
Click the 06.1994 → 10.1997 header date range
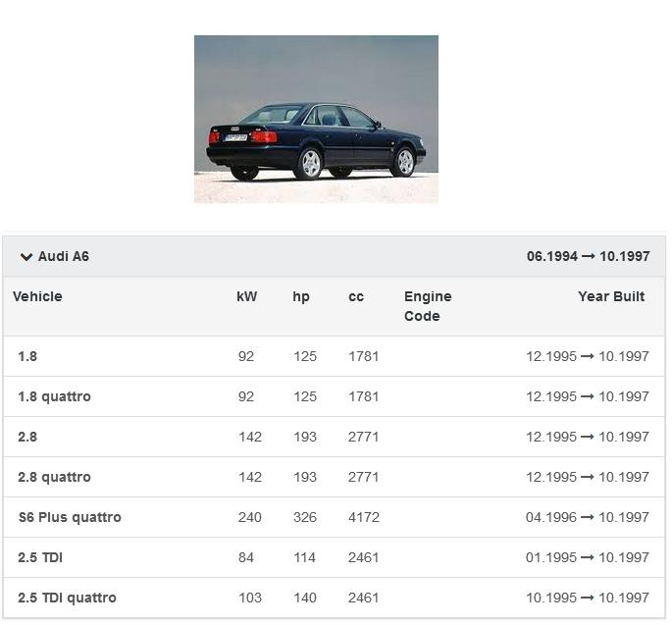coord(588,256)
